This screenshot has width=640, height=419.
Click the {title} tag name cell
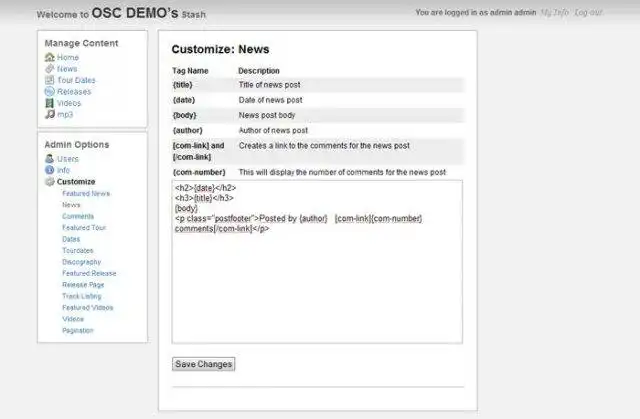[x=182, y=85]
